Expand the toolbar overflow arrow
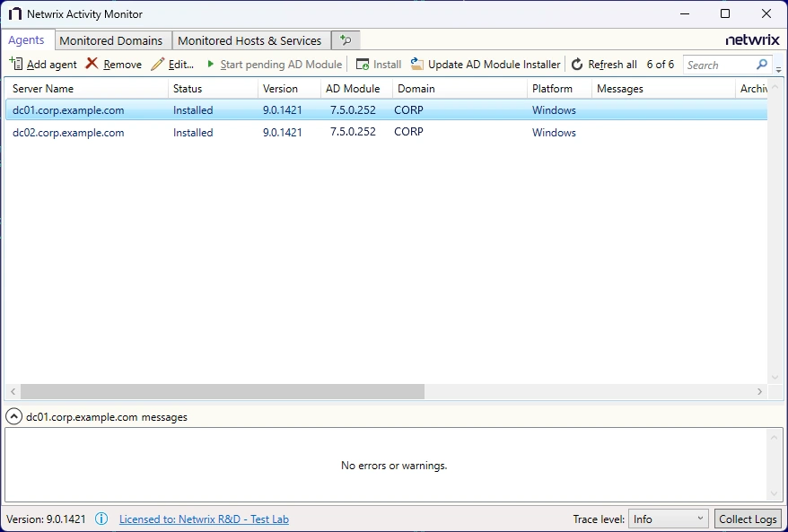Image resolution: width=788 pixels, height=532 pixels. click(x=778, y=68)
